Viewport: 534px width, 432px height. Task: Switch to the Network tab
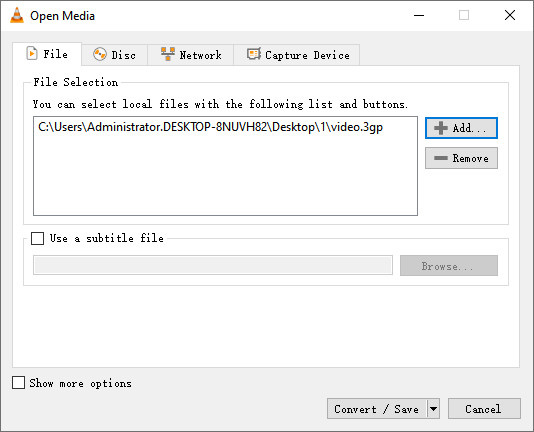[x=191, y=55]
